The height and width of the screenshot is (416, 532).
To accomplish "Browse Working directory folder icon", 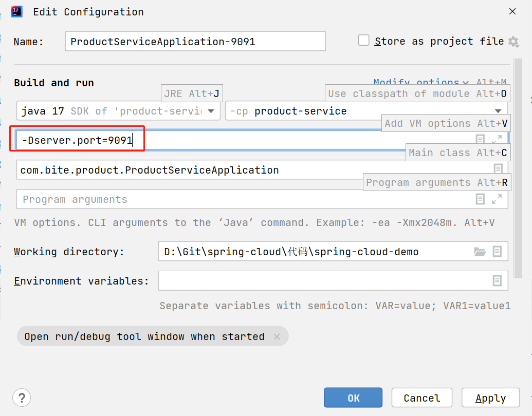I will coord(480,252).
